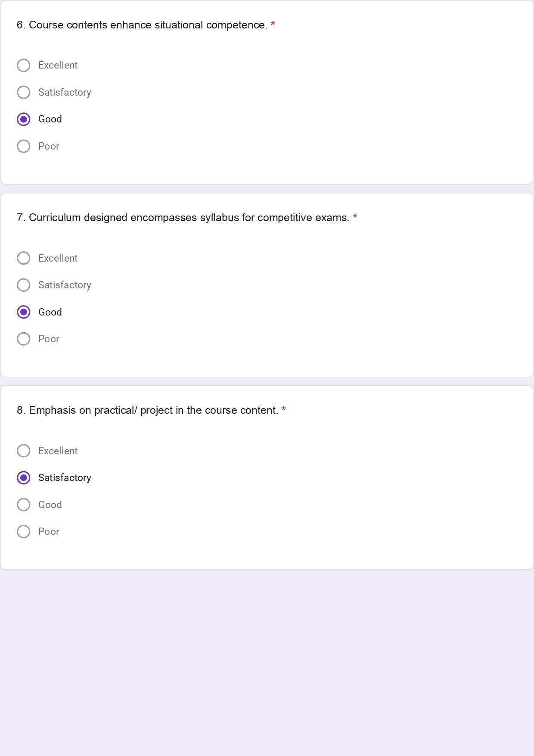Choose Satisfactory for question 7 curriculum

pos(24,285)
